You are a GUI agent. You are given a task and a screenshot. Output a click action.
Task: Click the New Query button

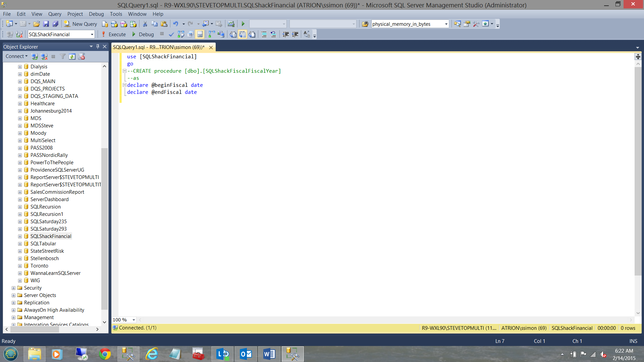81,24
